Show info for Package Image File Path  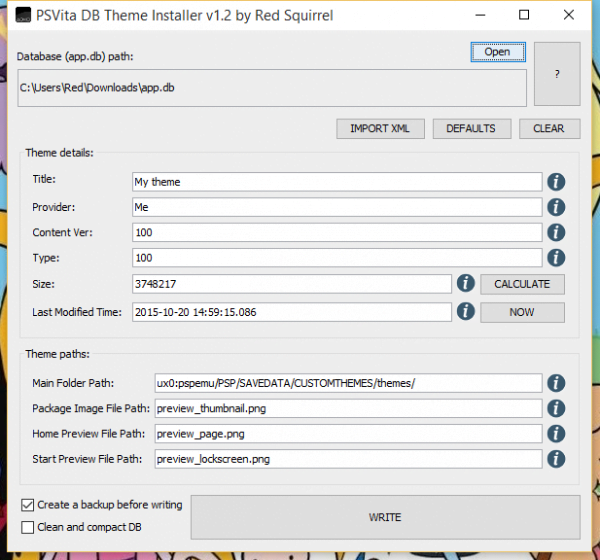click(556, 408)
